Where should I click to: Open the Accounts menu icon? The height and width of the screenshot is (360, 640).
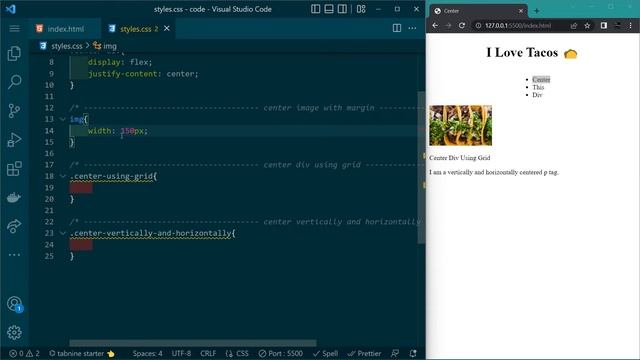tap(15, 304)
